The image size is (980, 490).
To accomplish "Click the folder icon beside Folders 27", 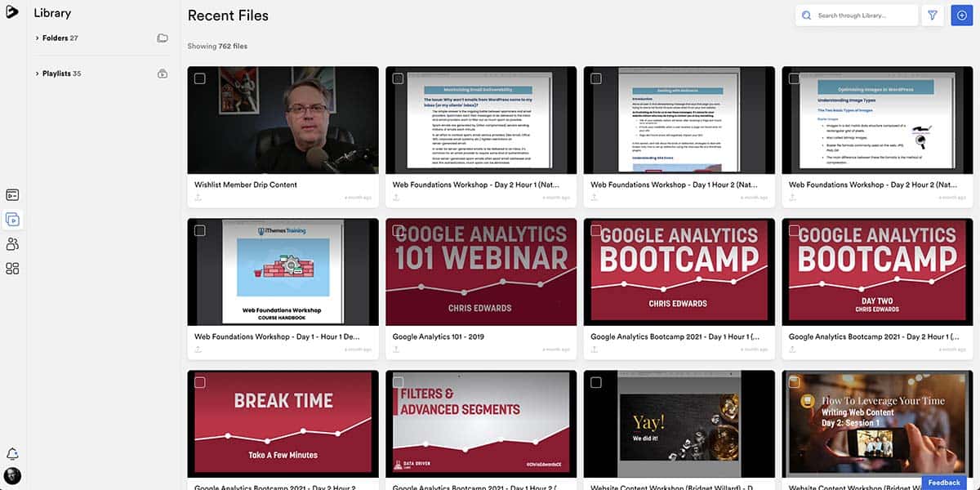I will 163,38.
